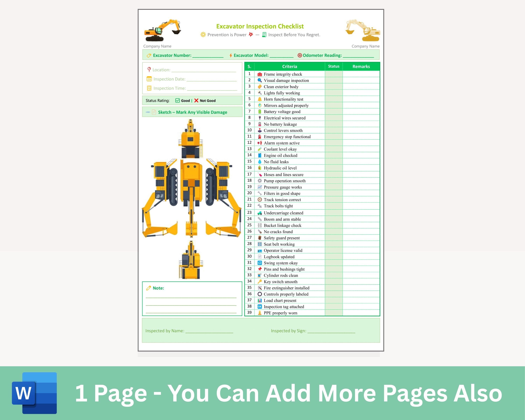
Task: Click the horn functionality bell icon
Action: tap(260, 99)
